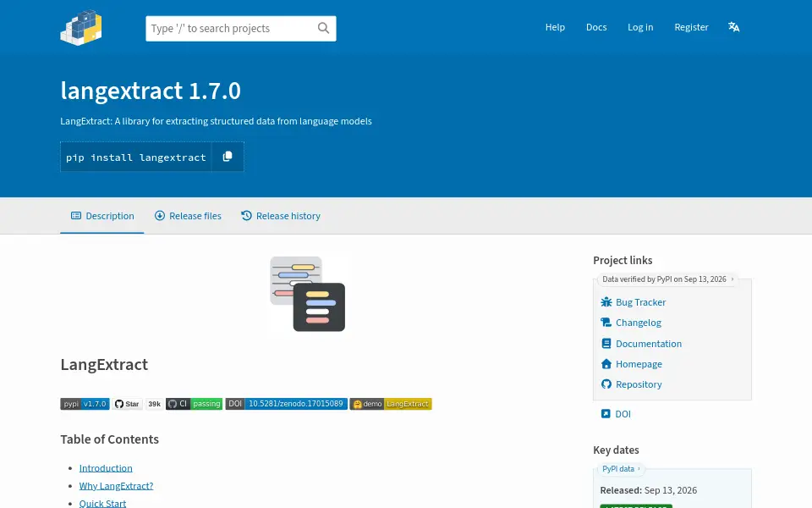The width and height of the screenshot is (812, 508).
Task: Click the demo LangExtract badge
Action: pyautogui.click(x=391, y=404)
